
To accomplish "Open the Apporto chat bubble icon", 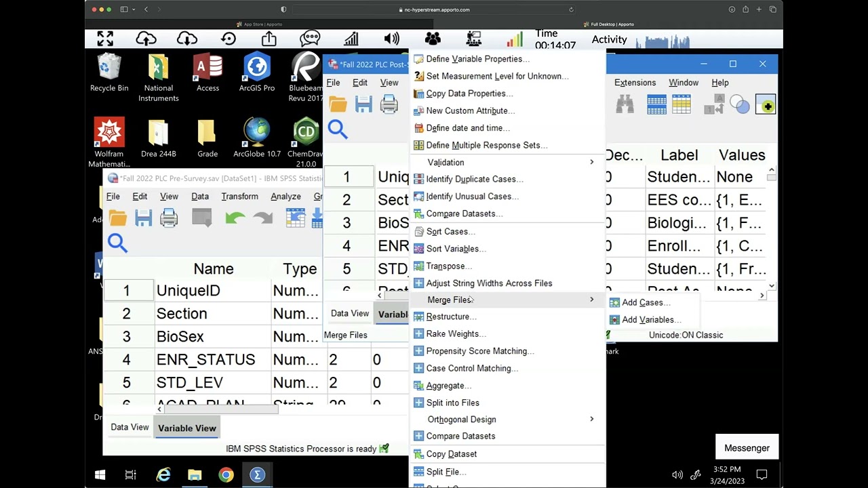I will pos(310,39).
